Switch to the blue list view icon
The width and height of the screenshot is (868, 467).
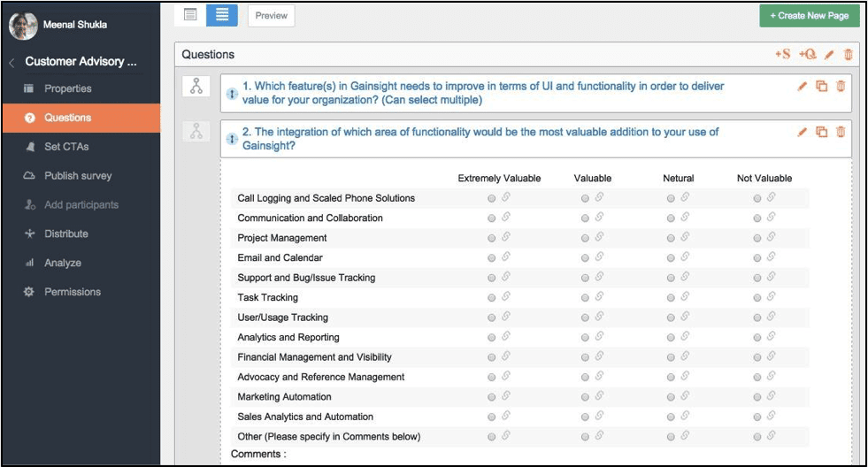point(221,15)
